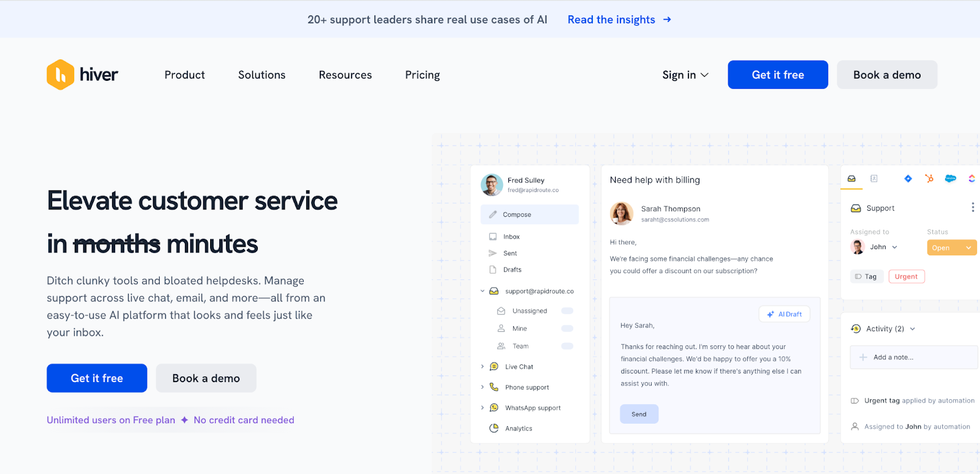980x474 pixels.
Task: Toggle the Team count pill
Action: click(x=567, y=346)
